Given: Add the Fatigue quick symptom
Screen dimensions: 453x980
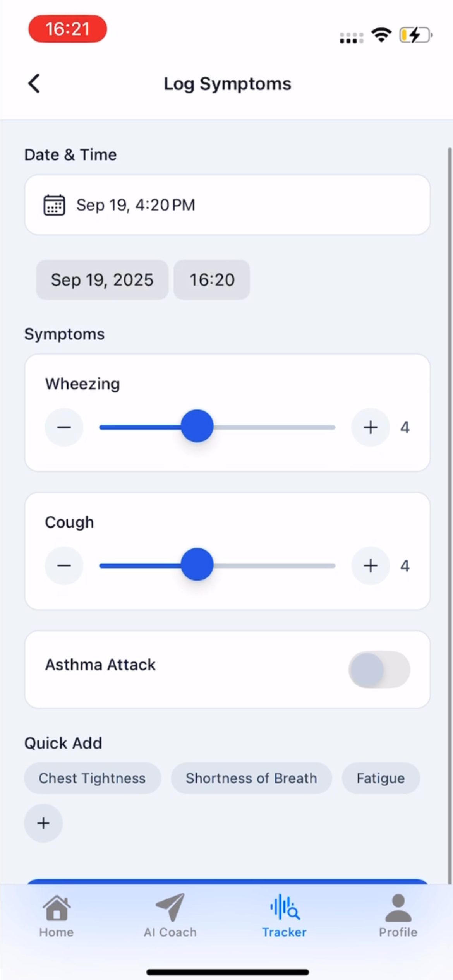Looking at the screenshot, I should [381, 778].
